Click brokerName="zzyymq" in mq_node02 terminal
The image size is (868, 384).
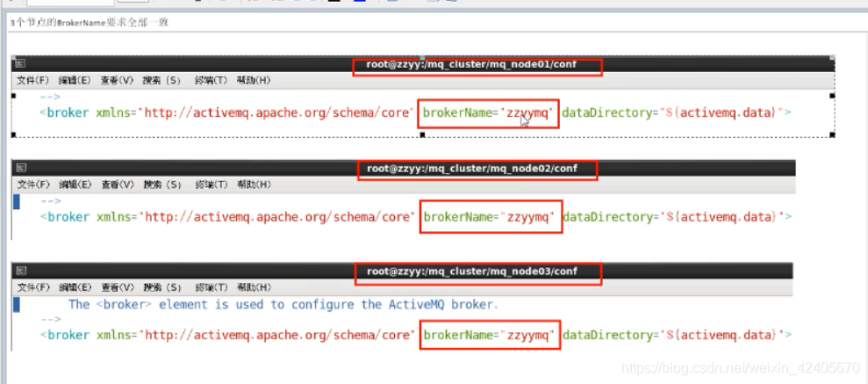tap(489, 217)
